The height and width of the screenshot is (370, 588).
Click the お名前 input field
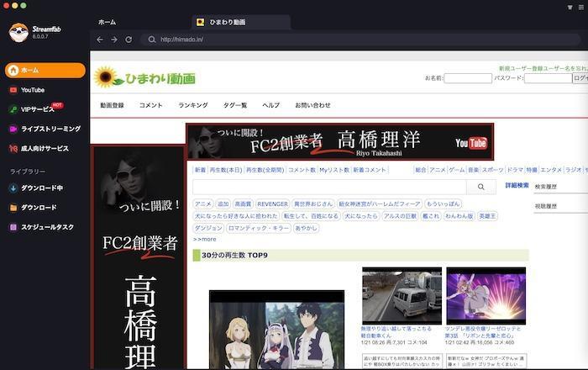coord(468,78)
